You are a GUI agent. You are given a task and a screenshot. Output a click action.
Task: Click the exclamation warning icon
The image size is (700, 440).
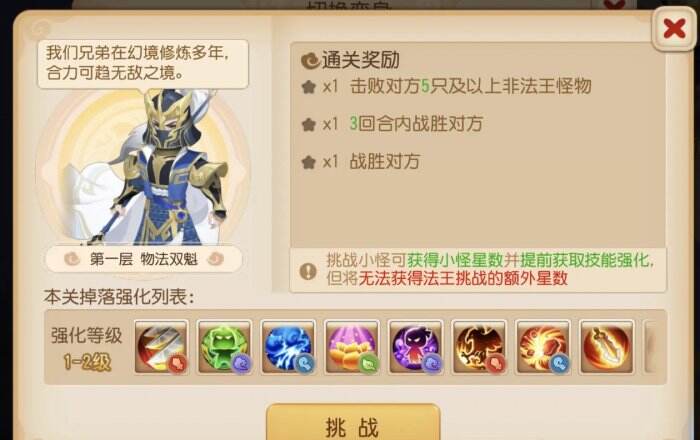308,270
